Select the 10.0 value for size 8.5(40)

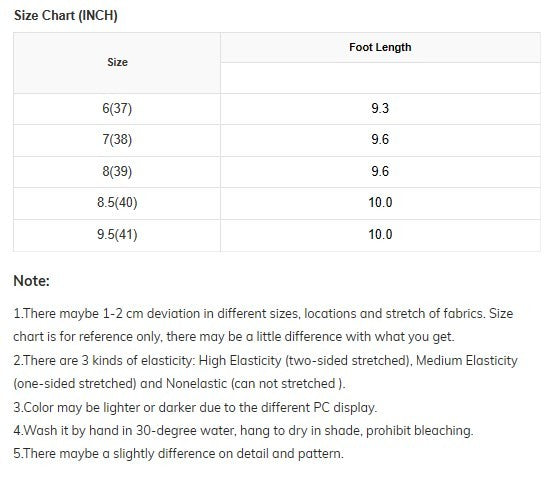pyautogui.click(x=380, y=203)
